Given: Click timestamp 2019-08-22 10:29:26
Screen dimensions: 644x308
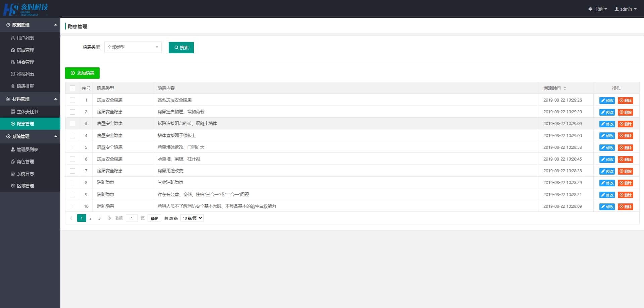Looking at the screenshot, I should coord(562,100).
